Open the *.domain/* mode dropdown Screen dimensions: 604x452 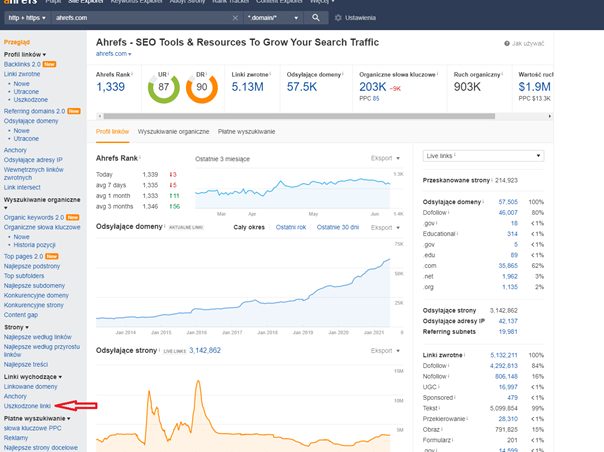pos(270,18)
